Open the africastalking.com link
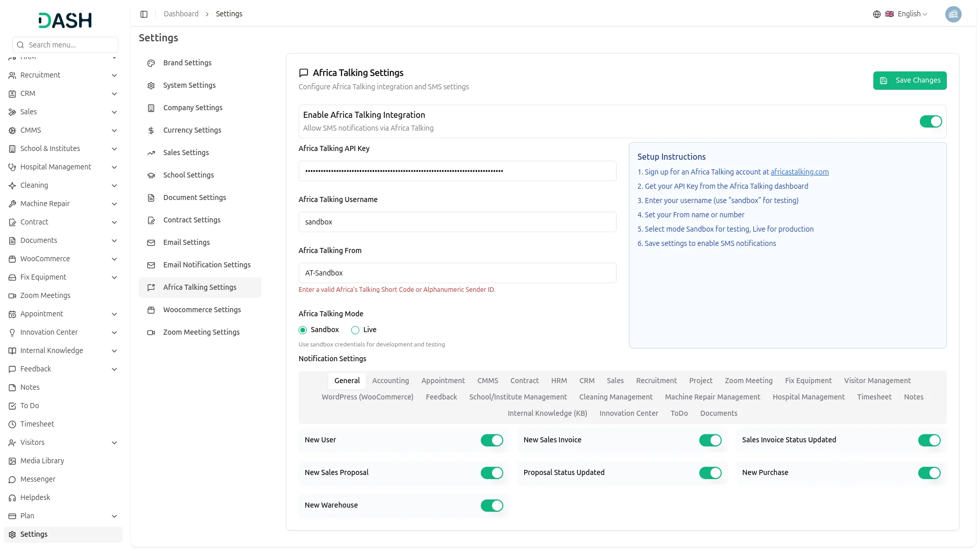The height and width of the screenshot is (551, 980). coord(799,172)
